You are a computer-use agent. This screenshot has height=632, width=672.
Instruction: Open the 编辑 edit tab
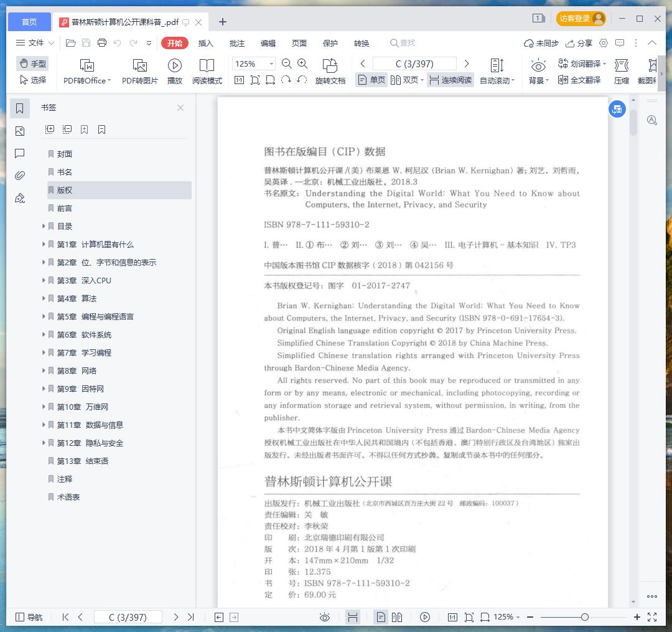(x=268, y=44)
